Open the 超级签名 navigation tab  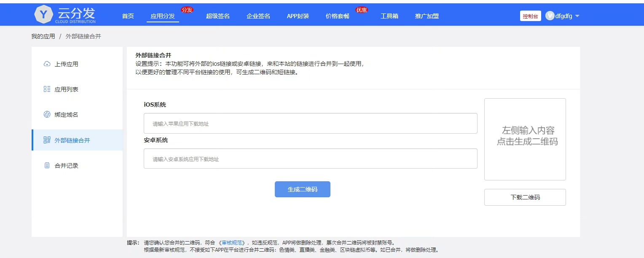pos(218,16)
